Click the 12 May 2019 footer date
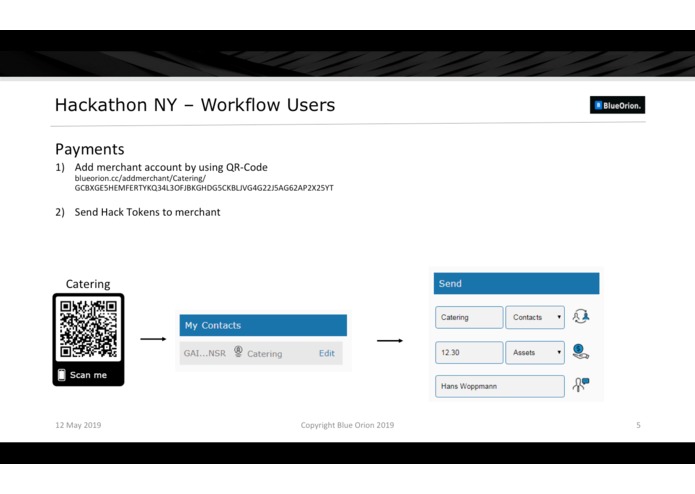 pyautogui.click(x=78, y=425)
